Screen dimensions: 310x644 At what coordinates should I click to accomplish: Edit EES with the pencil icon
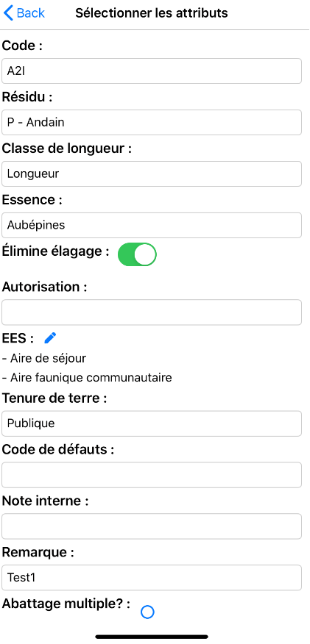50,338
